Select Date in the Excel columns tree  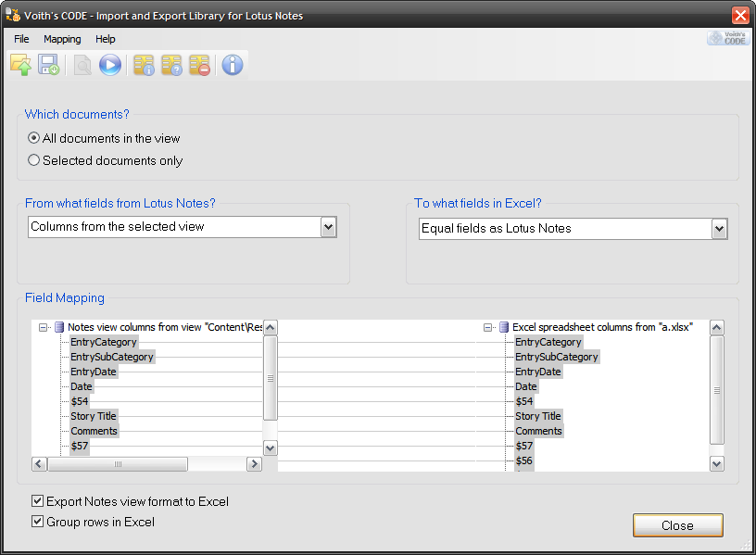[x=526, y=386]
